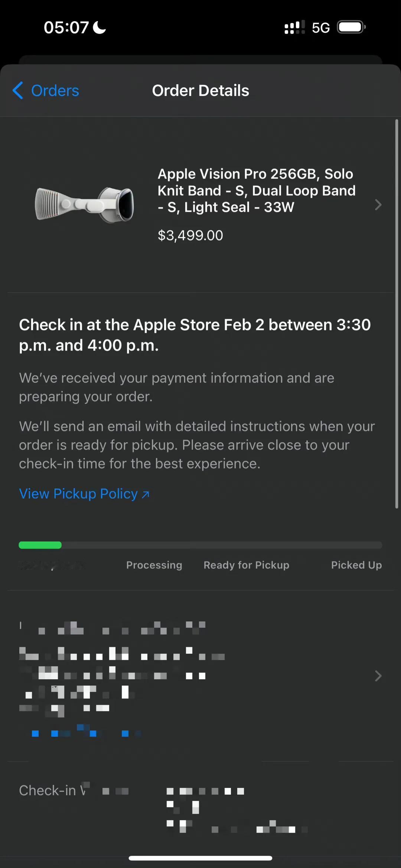Tap the cellular signal bars icon
The image size is (401, 868).
(294, 27)
